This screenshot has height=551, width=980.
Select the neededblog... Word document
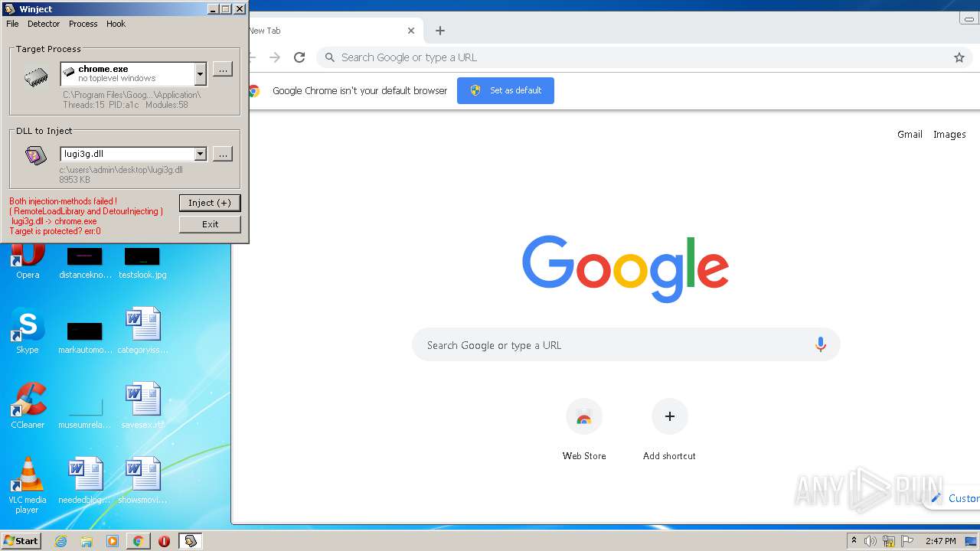[x=85, y=481]
